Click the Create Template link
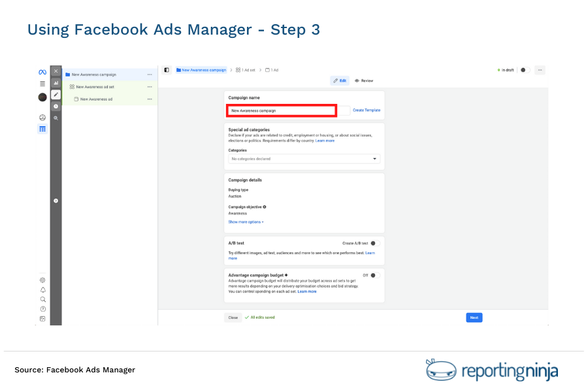 (x=367, y=110)
